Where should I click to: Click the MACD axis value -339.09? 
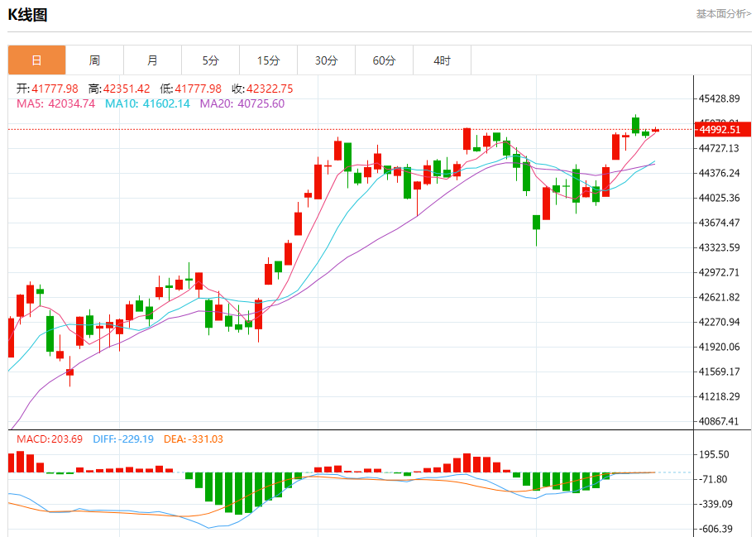(716, 504)
